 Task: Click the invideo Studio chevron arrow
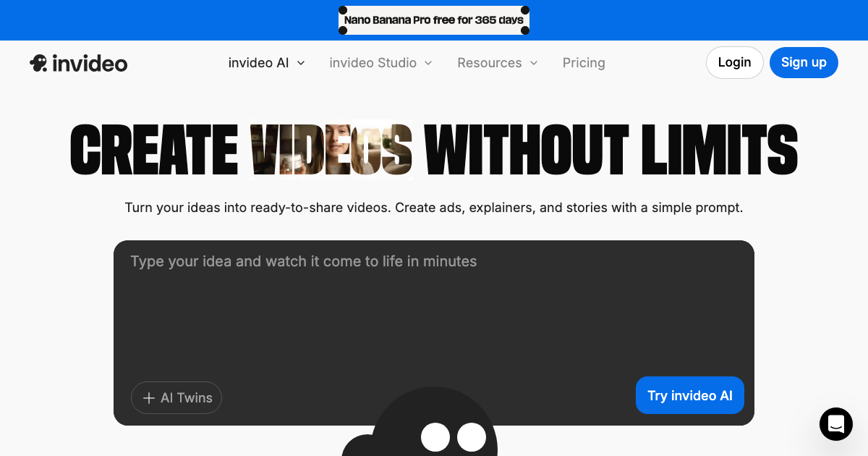(428, 63)
